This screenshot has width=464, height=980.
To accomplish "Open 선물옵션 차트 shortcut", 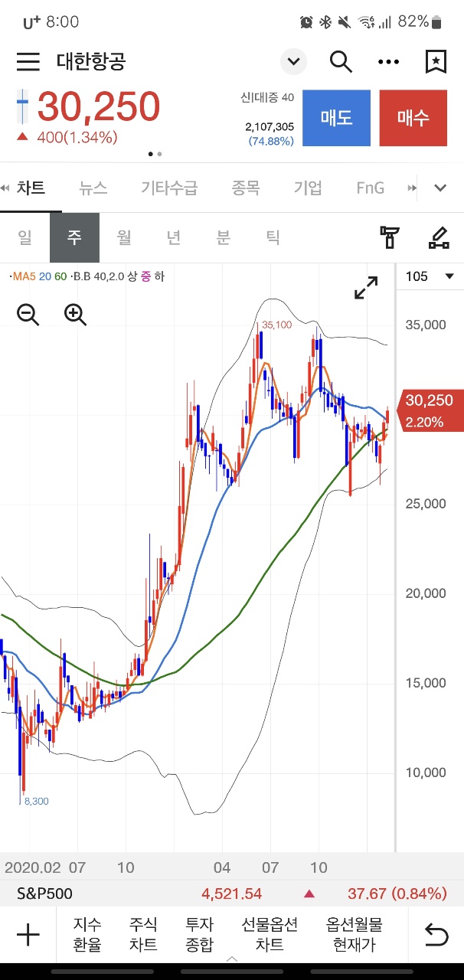I will tap(270, 935).
